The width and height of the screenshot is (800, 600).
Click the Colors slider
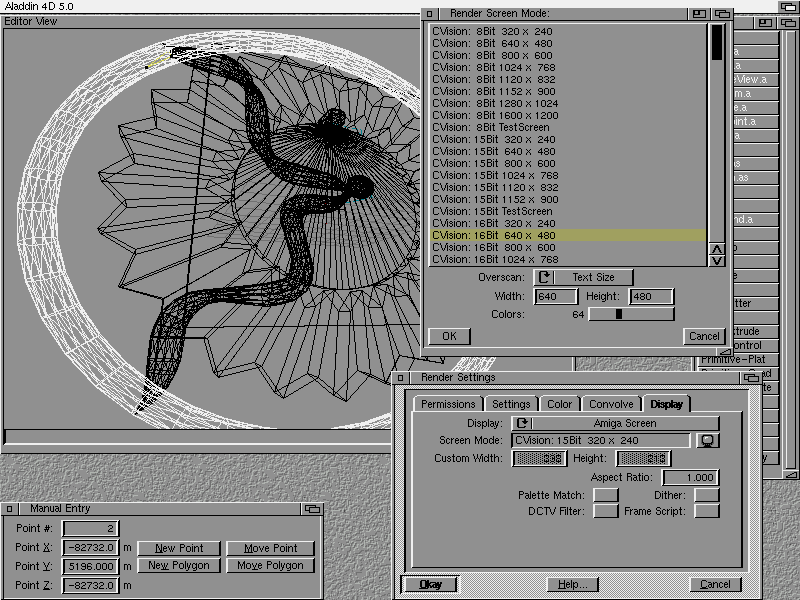click(631, 314)
